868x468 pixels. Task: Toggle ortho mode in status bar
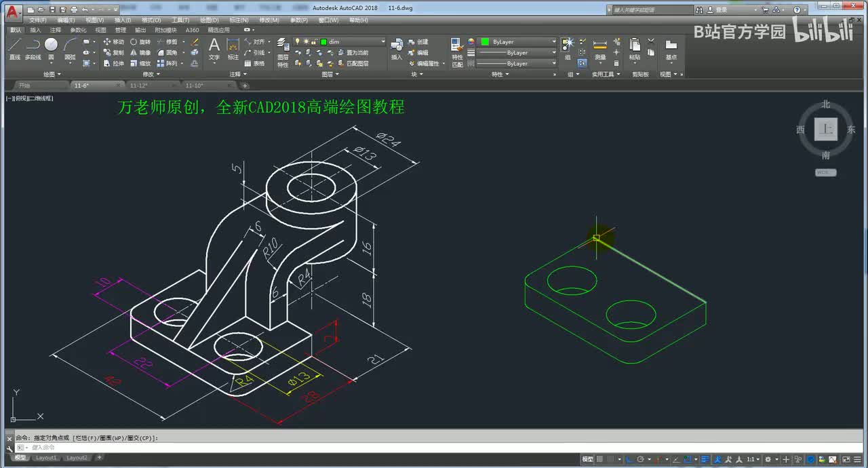pyautogui.click(x=630, y=459)
